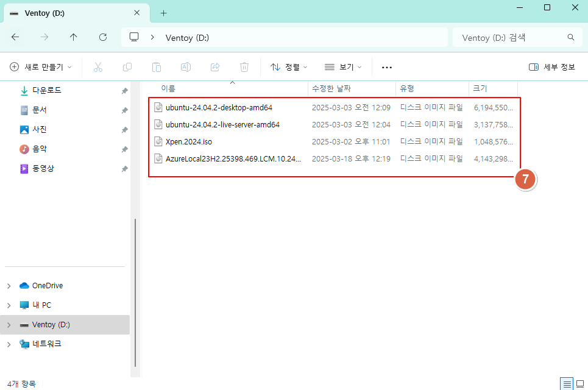Open 사진 (Pictures) in sidebar
This screenshot has height=390, width=588.
tap(39, 129)
